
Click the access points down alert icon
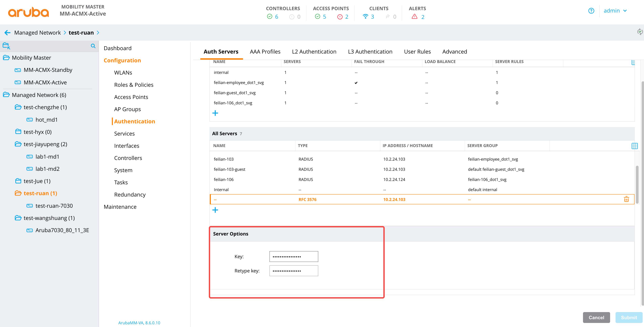point(340,17)
